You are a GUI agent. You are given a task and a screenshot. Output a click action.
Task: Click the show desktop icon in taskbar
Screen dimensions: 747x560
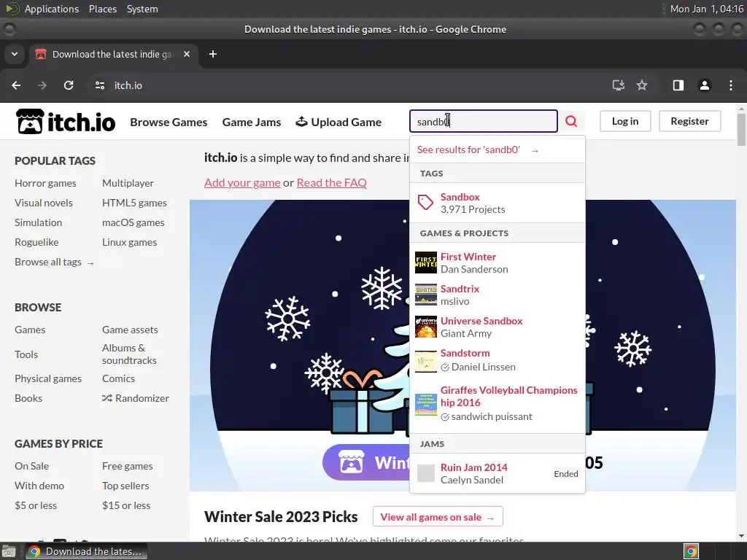pos(9,551)
